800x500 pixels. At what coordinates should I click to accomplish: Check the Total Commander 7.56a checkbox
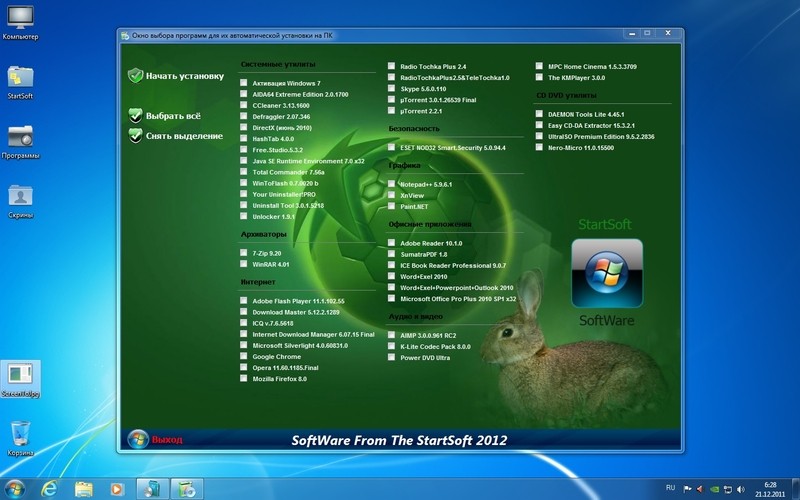pyautogui.click(x=243, y=171)
